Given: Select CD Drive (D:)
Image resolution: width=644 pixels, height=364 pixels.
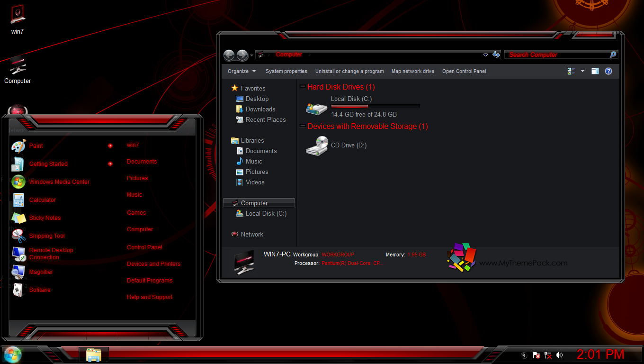Looking at the screenshot, I should tap(336, 146).
